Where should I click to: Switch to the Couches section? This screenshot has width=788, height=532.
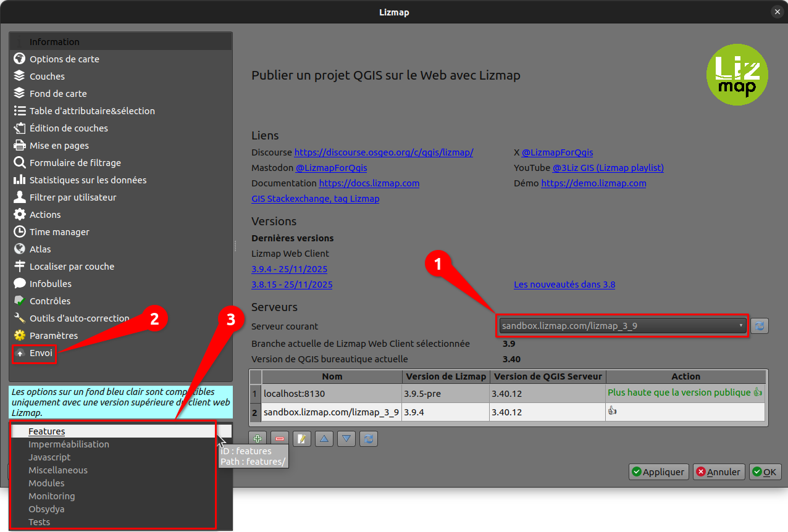click(x=47, y=77)
